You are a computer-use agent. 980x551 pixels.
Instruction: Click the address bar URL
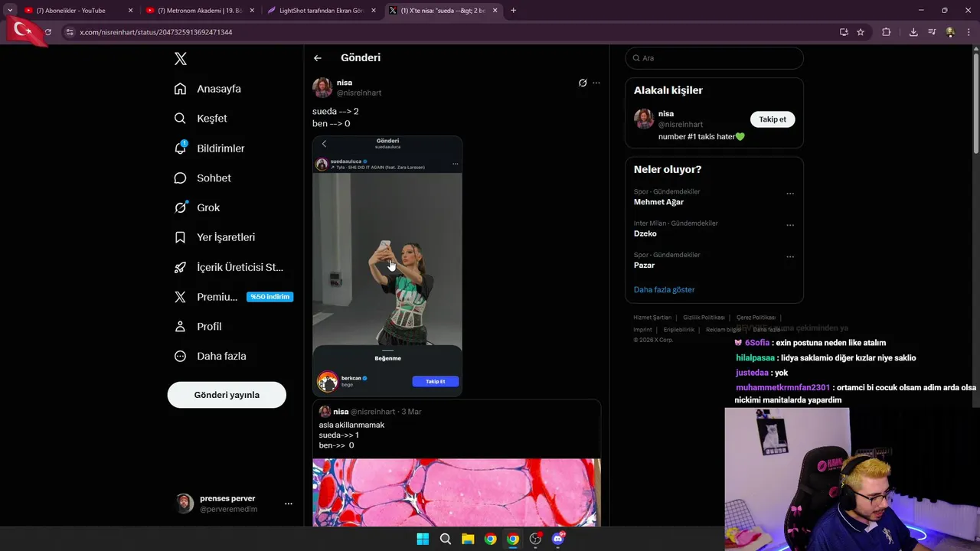156,32
